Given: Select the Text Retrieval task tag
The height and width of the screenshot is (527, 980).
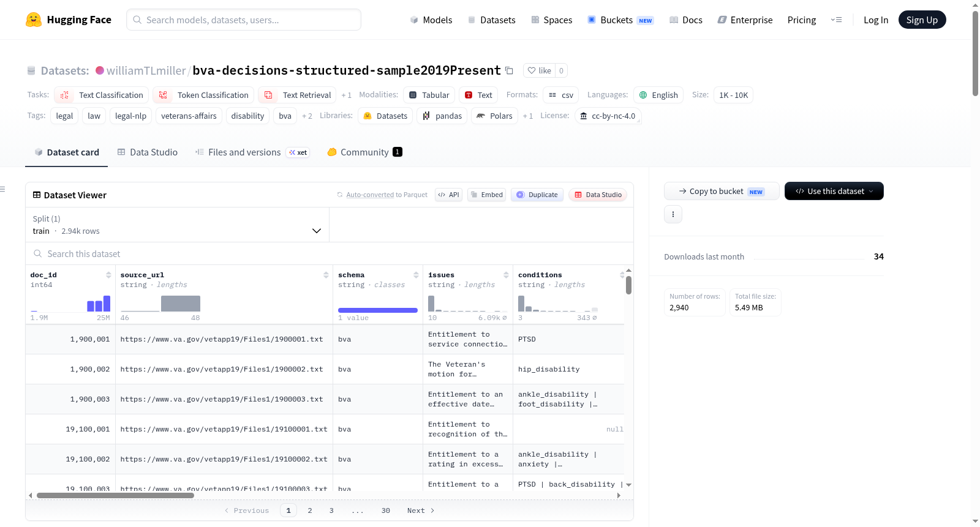Looking at the screenshot, I should (297, 95).
